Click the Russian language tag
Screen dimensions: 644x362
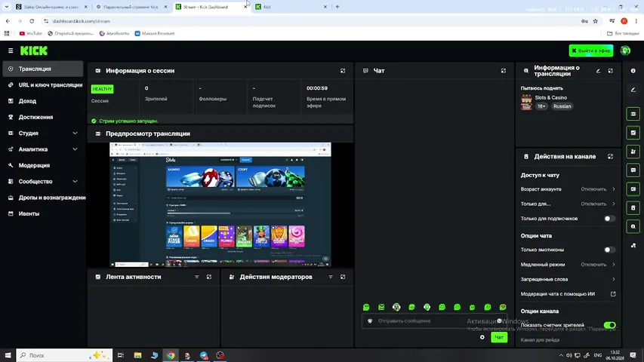pyautogui.click(x=562, y=106)
